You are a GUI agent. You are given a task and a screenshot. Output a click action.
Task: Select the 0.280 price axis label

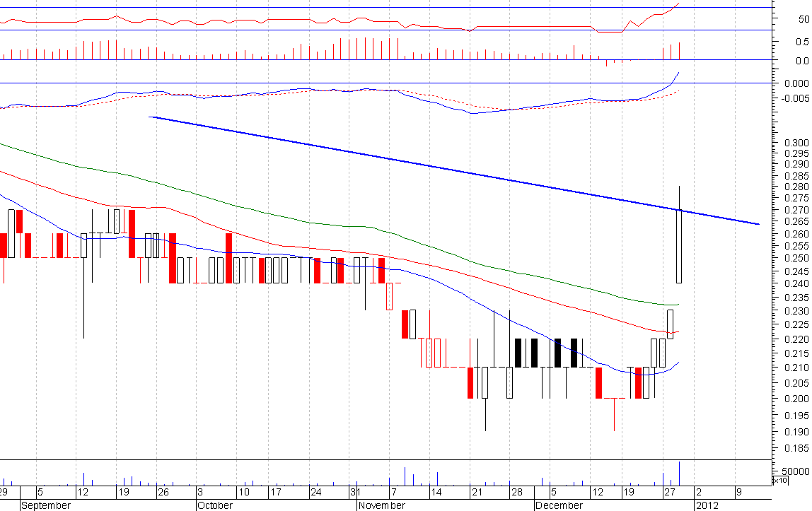click(x=797, y=187)
